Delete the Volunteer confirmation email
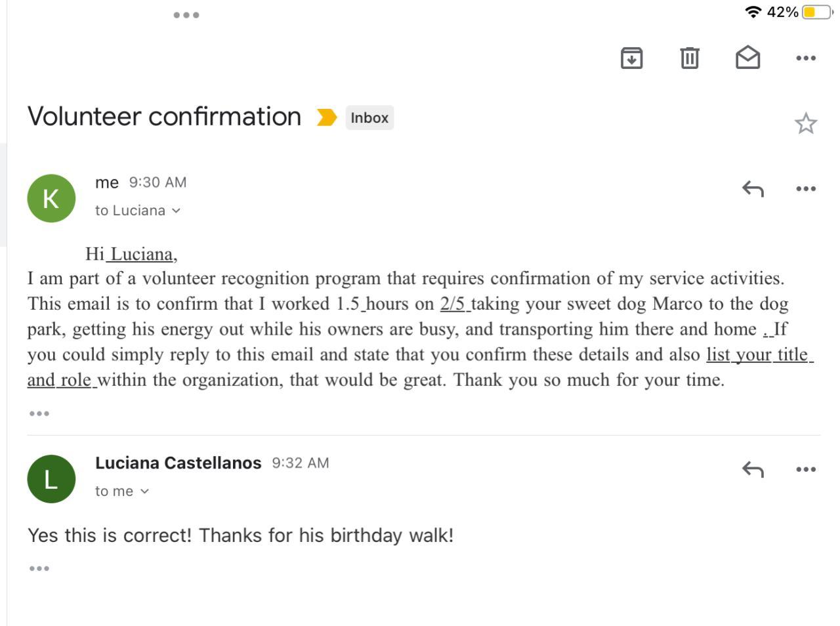The width and height of the screenshot is (840, 626). tap(689, 58)
